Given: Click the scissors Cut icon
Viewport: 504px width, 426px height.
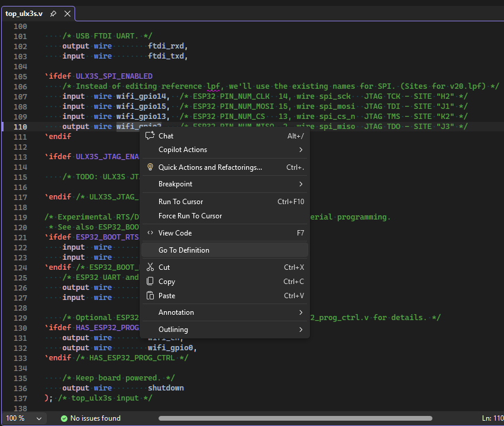Looking at the screenshot, I should [150, 267].
